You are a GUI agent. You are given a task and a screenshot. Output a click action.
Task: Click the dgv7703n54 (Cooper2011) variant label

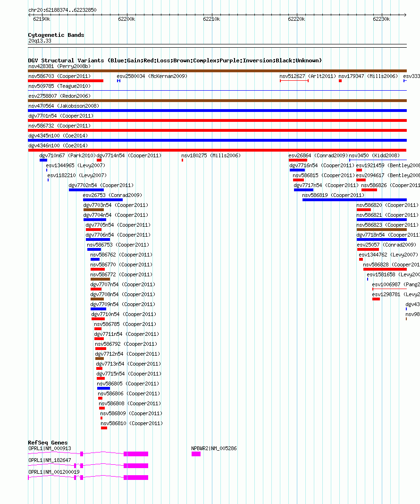click(x=116, y=205)
